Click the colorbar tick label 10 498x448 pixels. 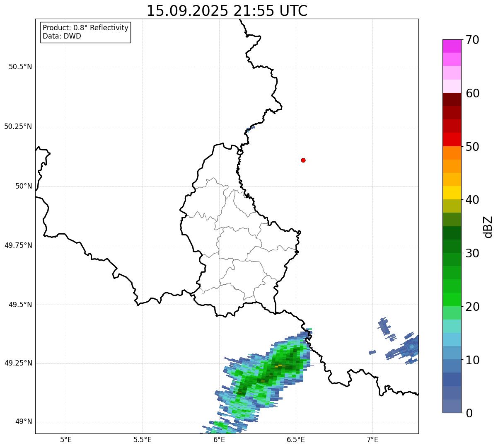472,360
